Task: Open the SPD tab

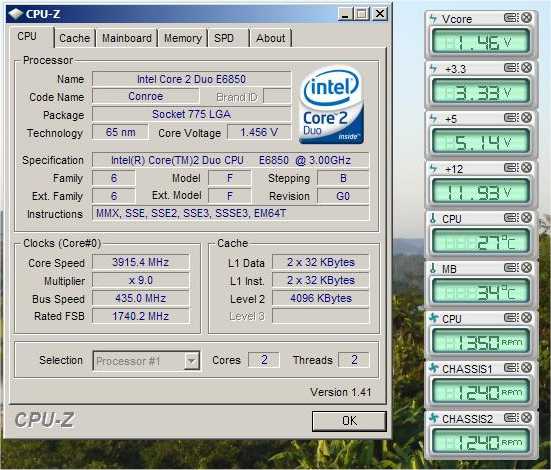Action: [x=228, y=38]
